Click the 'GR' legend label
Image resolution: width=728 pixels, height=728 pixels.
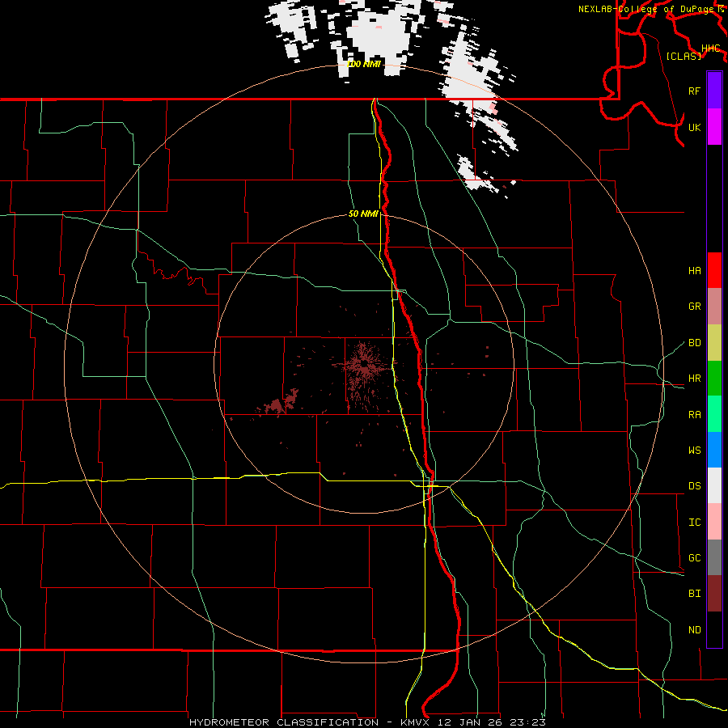coord(694,307)
